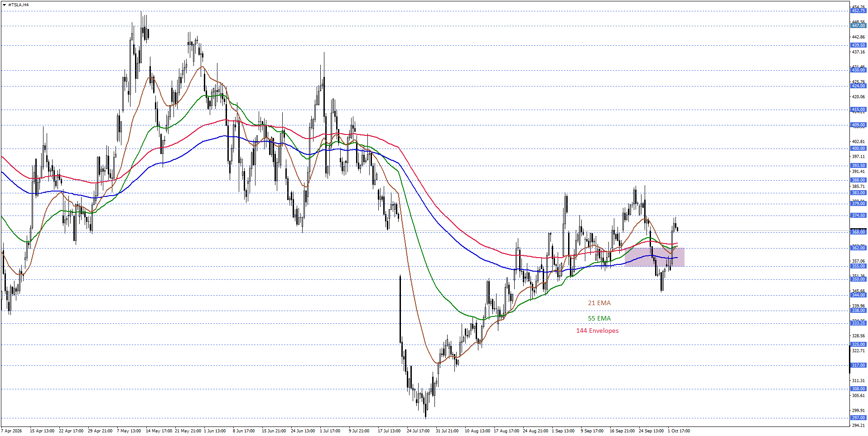Click the 379.00 price level label

tap(858, 204)
